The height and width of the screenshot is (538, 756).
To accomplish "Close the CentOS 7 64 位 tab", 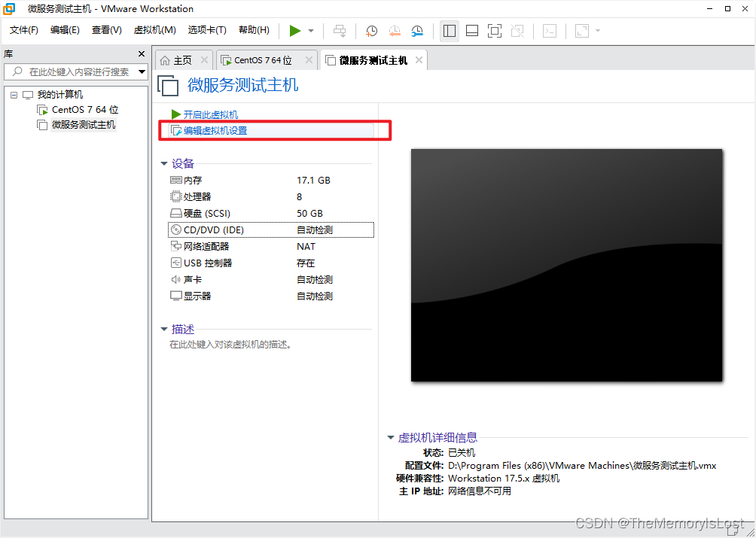I will [309, 60].
